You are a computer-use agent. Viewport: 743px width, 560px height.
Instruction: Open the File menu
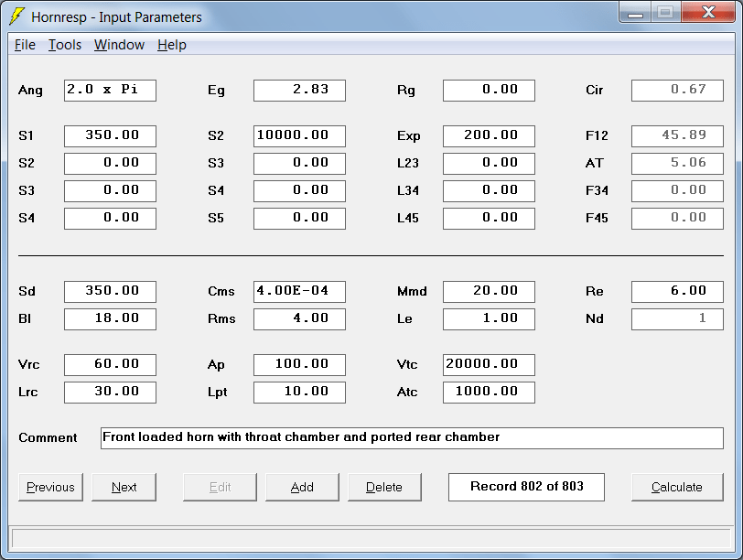click(25, 45)
